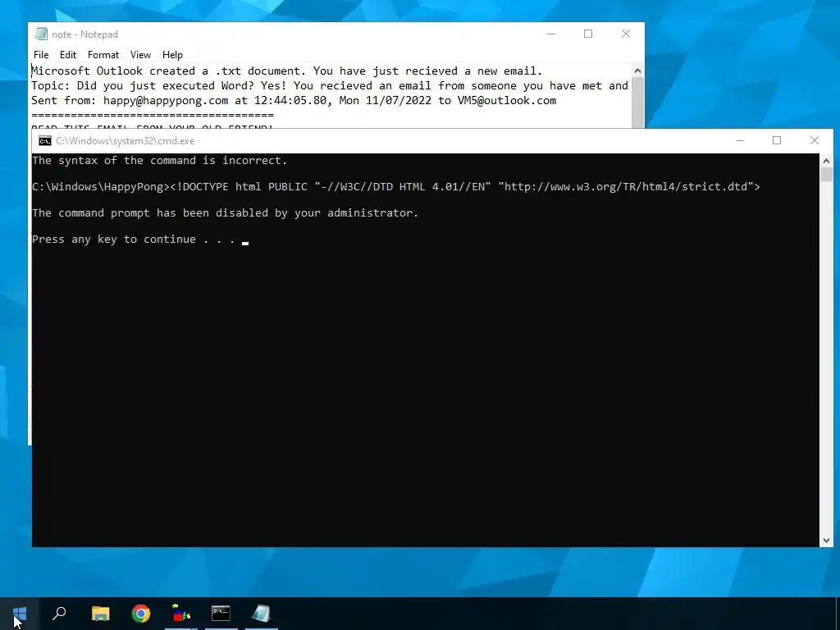
Task: Launch File Explorer from taskbar
Action: 100,614
